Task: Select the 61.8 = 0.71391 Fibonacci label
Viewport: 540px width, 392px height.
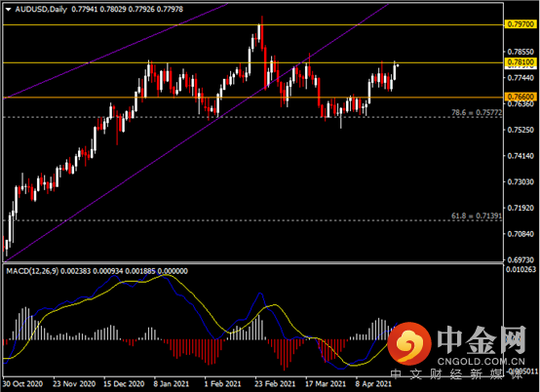Action: [477, 216]
